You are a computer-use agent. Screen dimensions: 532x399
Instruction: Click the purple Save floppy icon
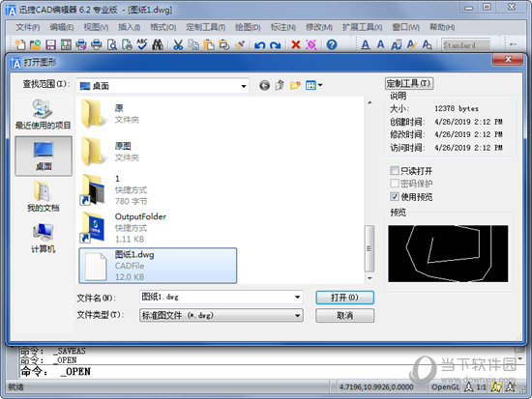50,44
